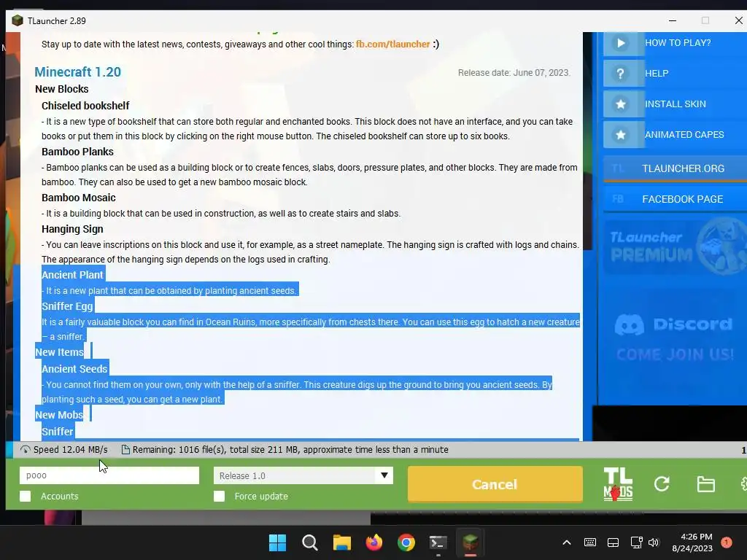Screen dimensions: 747x560
Task: Open FACEBOOK PAGE link button
Action: click(675, 199)
